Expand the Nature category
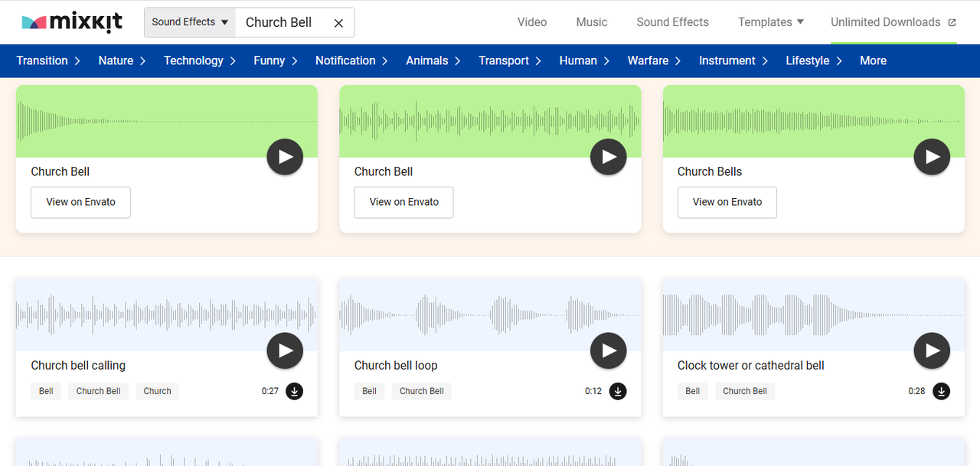Viewport: 980px width, 466px height. click(x=122, y=60)
